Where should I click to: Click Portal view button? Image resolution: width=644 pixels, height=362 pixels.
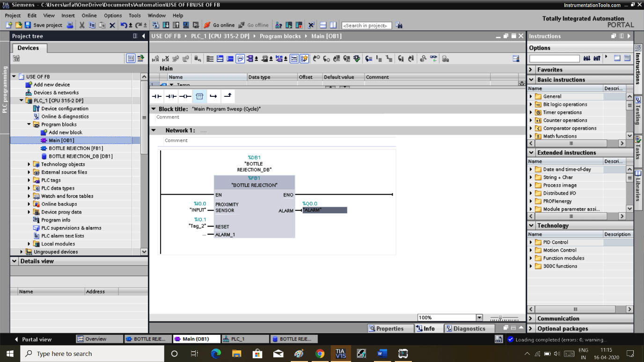pyautogui.click(x=33, y=339)
